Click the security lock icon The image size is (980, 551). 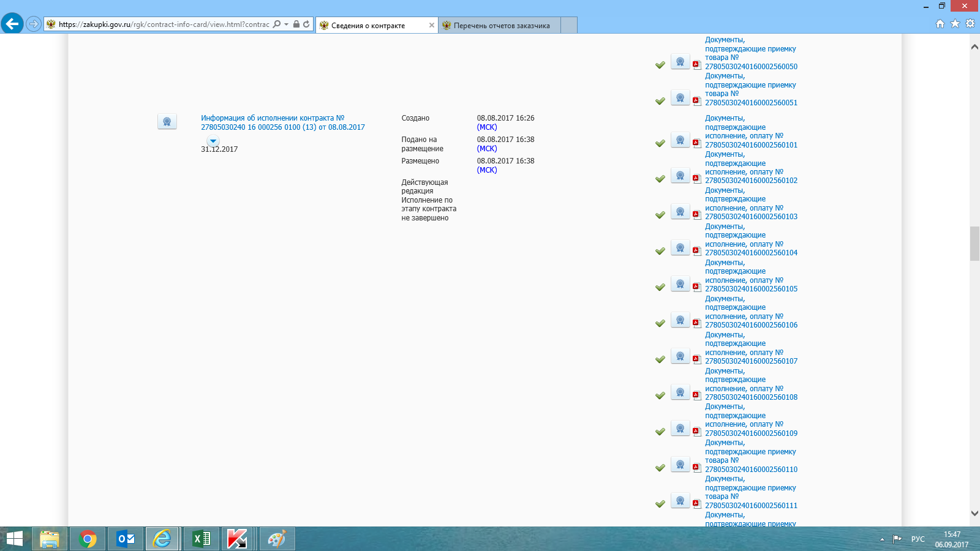point(296,24)
